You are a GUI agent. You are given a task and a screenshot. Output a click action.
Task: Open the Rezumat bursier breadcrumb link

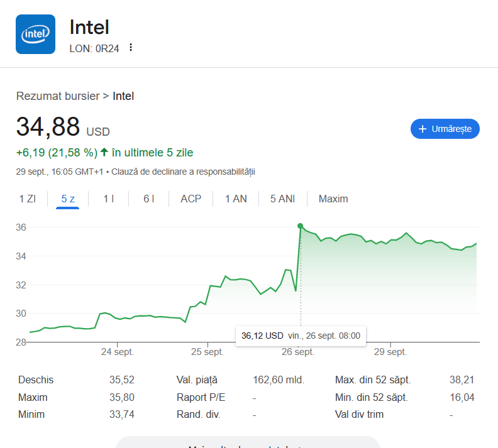point(58,96)
